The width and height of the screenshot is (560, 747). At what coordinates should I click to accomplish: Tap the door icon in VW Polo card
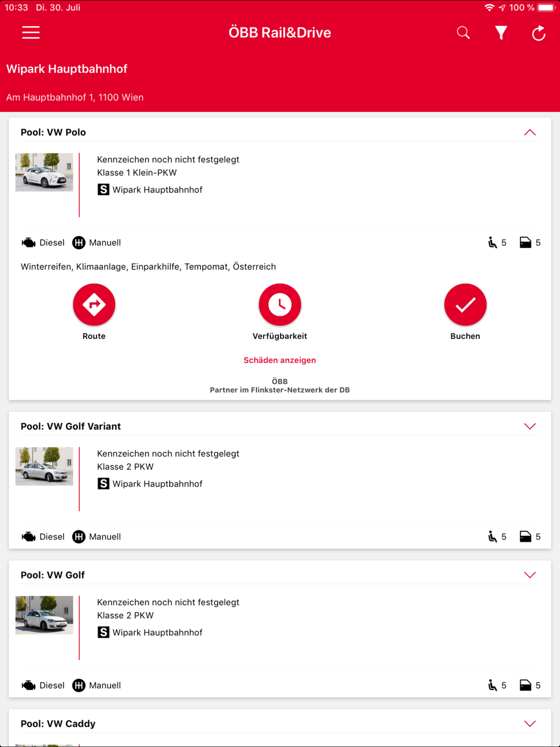tap(525, 242)
